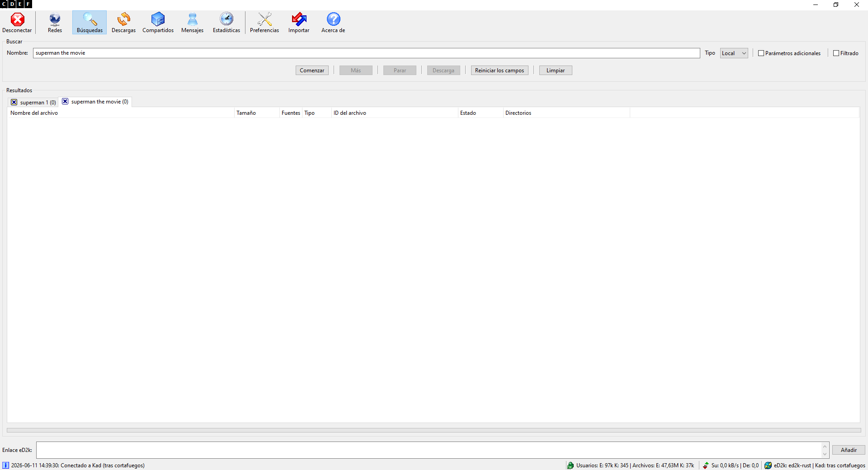Click the Más button
The width and height of the screenshot is (868, 470).
pyautogui.click(x=356, y=70)
